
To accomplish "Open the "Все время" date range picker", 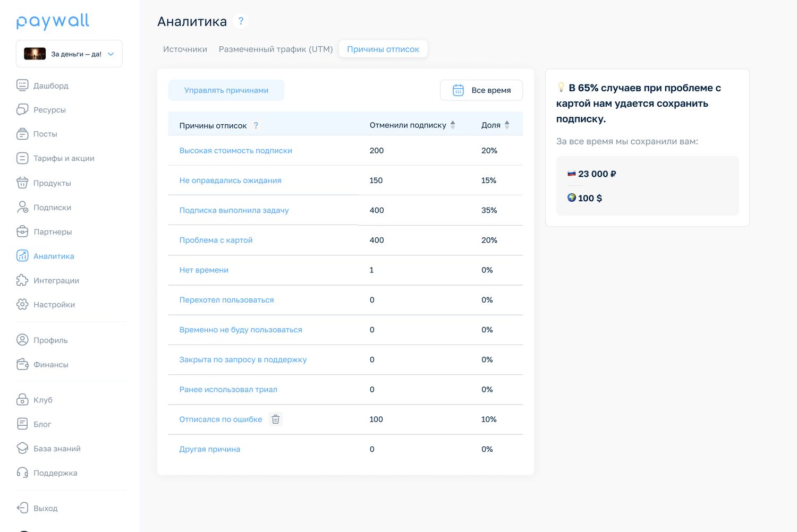I will click(481, 90).
